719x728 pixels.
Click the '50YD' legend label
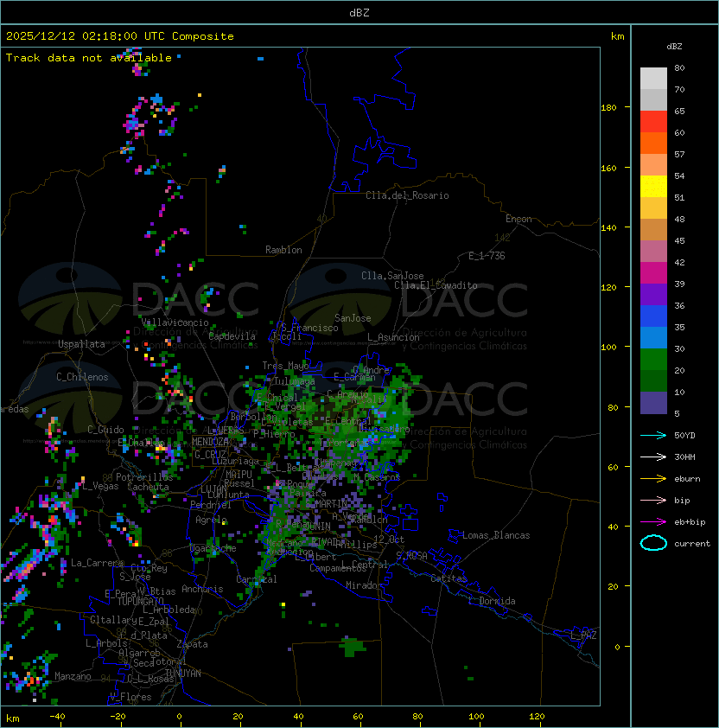(684, 435)
